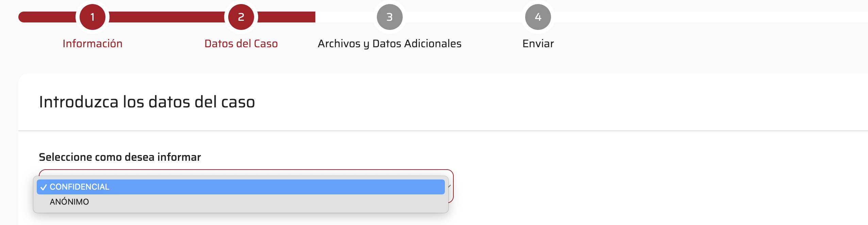Go to step 3 circle

coord(389,17)
